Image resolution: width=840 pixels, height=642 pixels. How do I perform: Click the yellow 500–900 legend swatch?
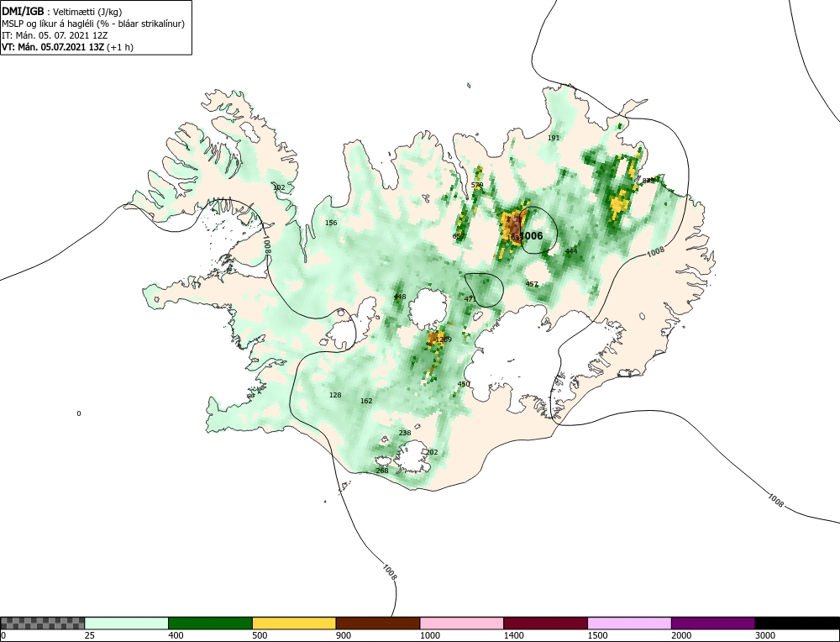pyautogui.click(x=294, y=623)
